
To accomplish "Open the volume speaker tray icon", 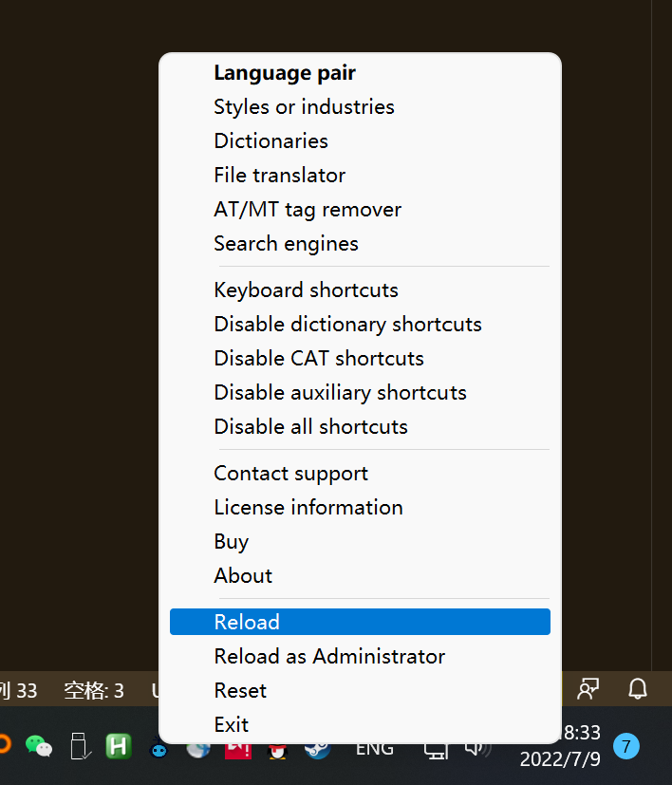I will (476, 749).
